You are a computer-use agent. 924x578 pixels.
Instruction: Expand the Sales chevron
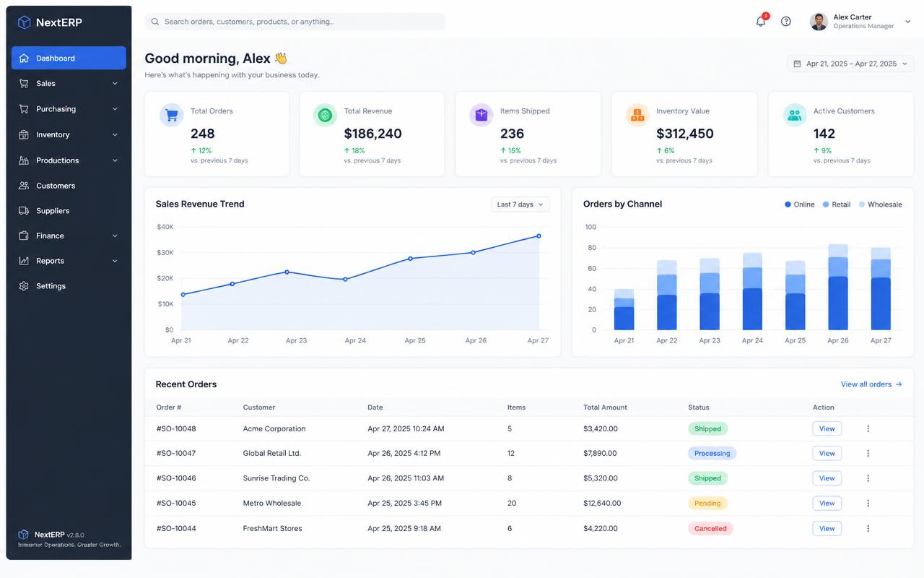pos(115,83)
